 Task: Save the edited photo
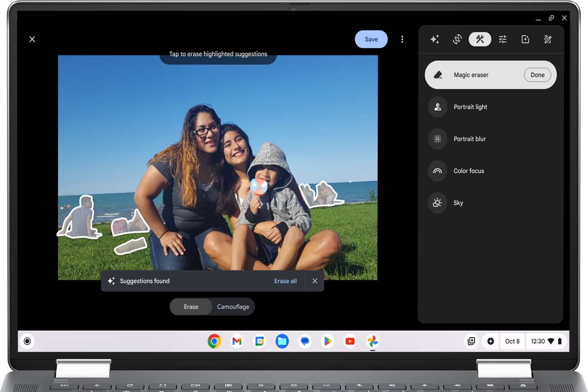click(371, 39)
